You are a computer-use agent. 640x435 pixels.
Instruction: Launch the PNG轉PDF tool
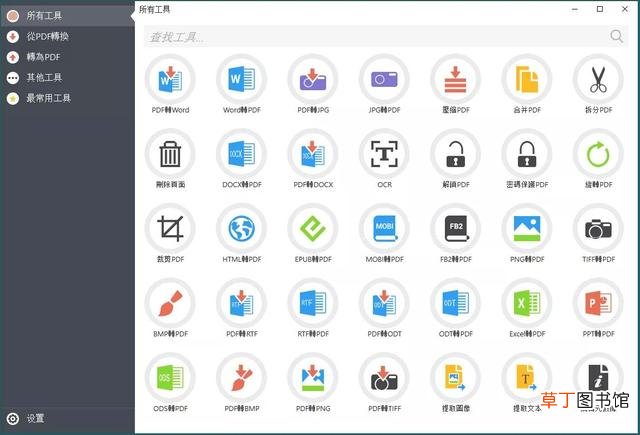(x=527, y=229)
